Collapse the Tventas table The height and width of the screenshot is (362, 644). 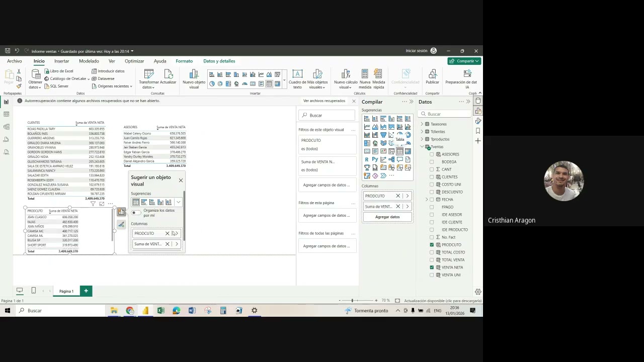[422, 147]
